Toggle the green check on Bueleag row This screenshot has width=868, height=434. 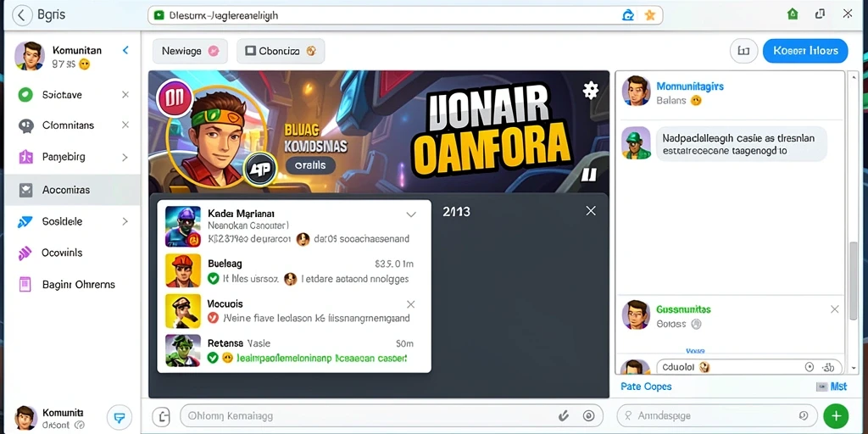pos(213,279)
